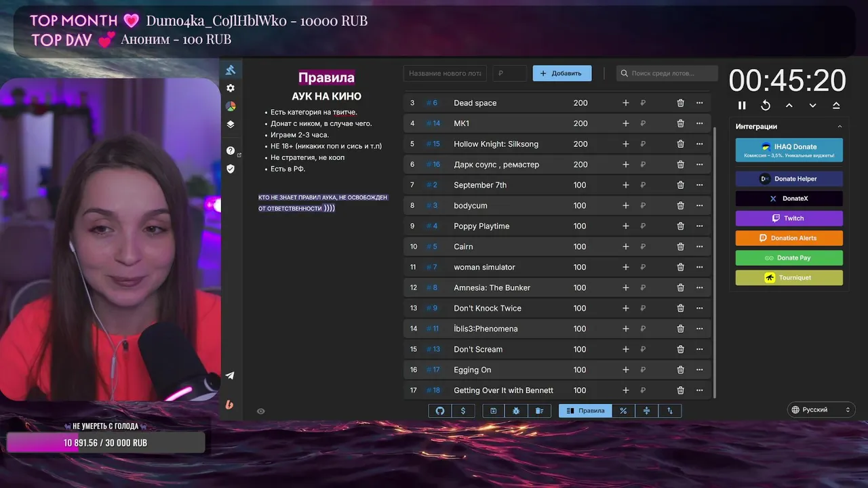Open the Русский language dropdown
The height and width of the screenshot is (488, 868).
821,410
